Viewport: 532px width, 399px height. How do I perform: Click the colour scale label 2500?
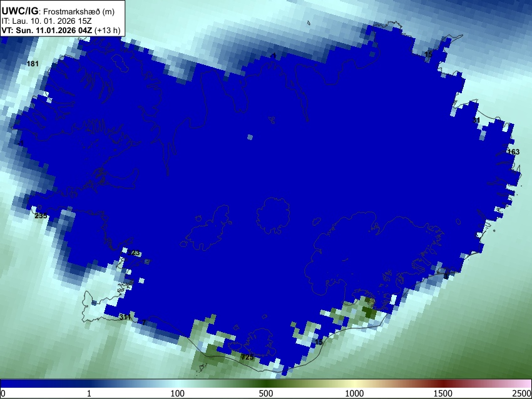522,393
